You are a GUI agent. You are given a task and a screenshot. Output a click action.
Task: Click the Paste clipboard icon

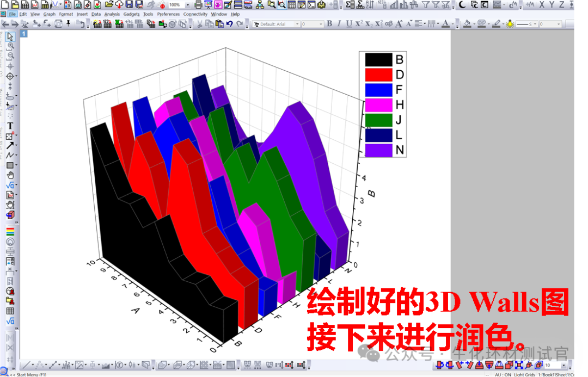pyautogui.click(x=220, y=24)
